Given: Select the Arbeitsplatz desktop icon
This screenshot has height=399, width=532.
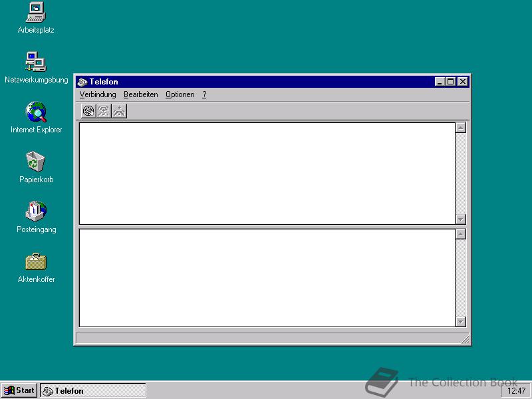Looking at the screenshot, I should click(36, 18).
